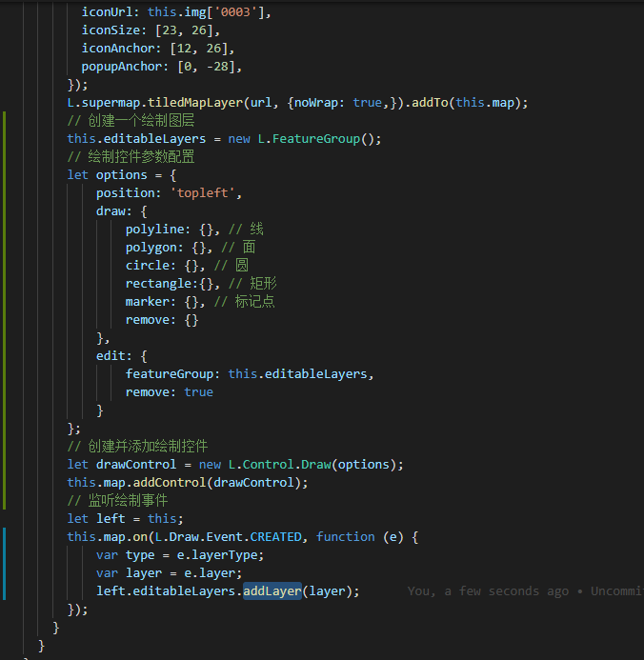Click the 'popupAnchor' property

[x=122, y=66]
